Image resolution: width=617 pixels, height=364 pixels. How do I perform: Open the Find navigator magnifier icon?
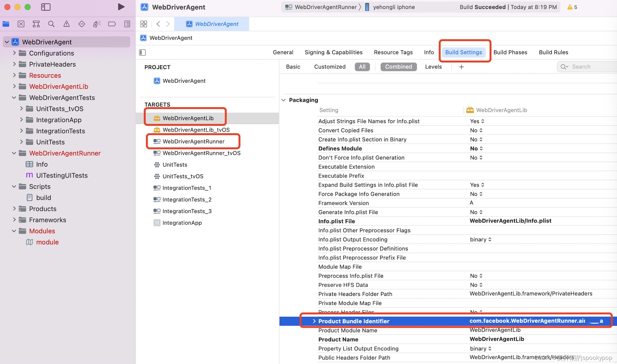(51, 24)
